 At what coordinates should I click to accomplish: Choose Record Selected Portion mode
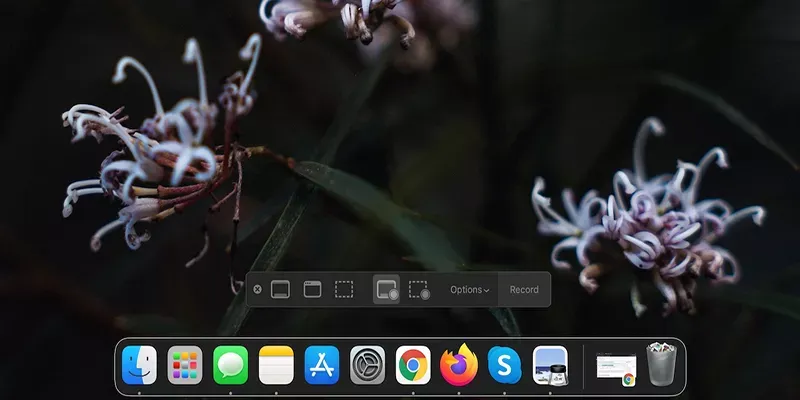coord(419,290)
